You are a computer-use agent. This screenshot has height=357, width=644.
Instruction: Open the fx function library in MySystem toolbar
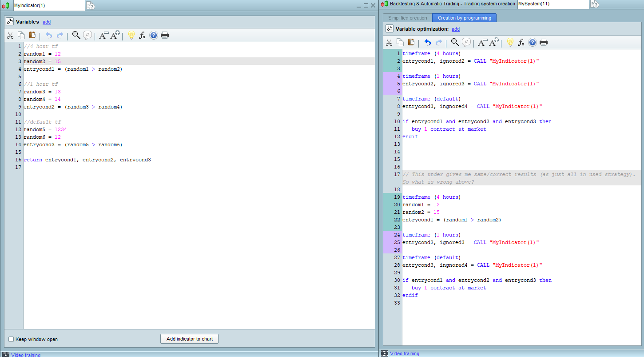pos(521,43)
